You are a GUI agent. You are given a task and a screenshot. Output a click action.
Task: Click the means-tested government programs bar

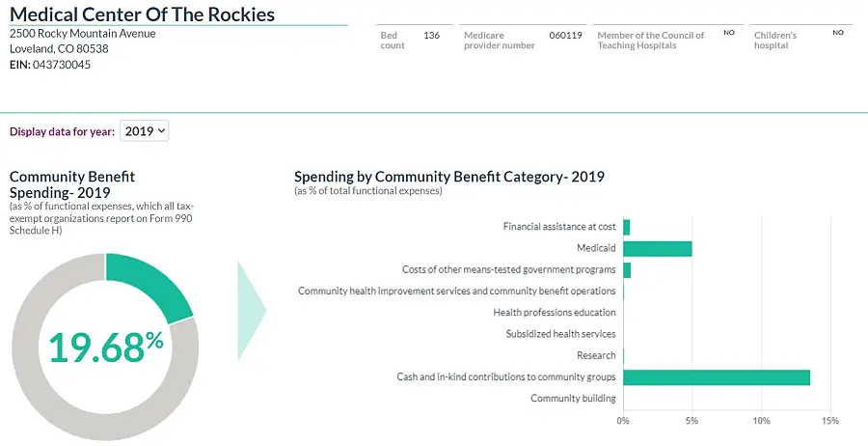tap(627, 270)
